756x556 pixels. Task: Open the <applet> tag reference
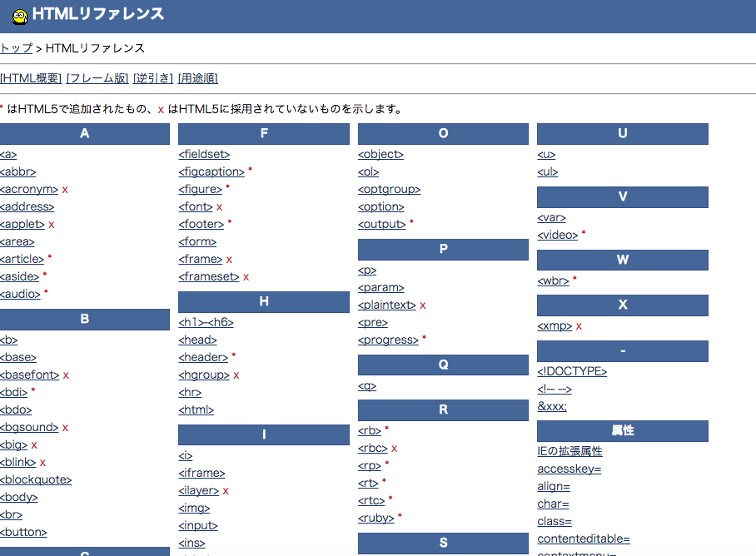point(22,225)
